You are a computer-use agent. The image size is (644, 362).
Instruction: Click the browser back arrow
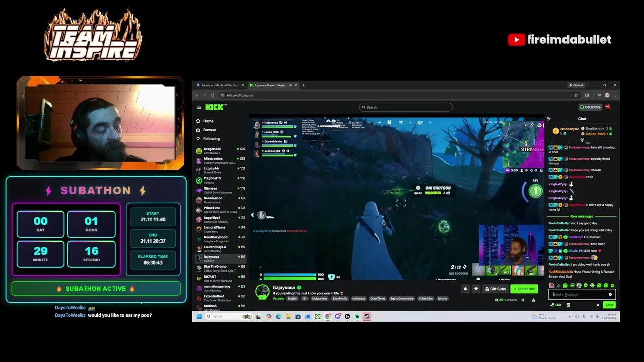[x=197, y=95]
